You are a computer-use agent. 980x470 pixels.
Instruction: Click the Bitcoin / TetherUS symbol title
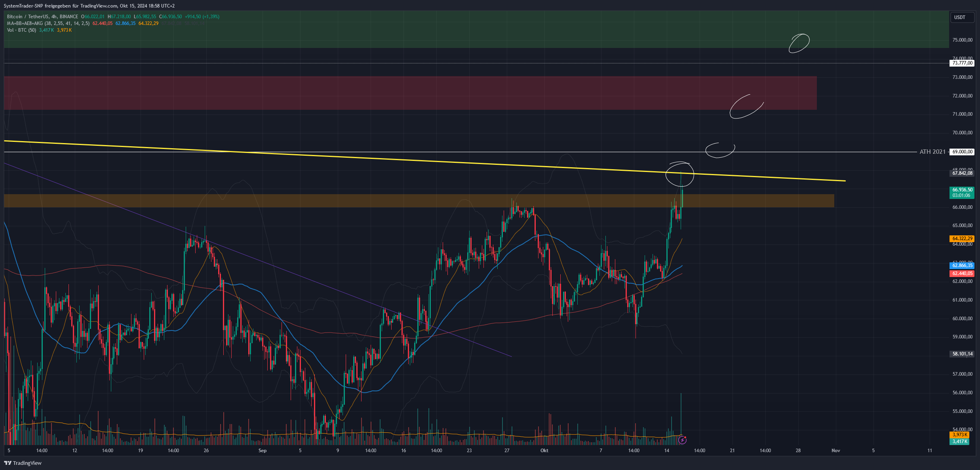pos(28,17)
